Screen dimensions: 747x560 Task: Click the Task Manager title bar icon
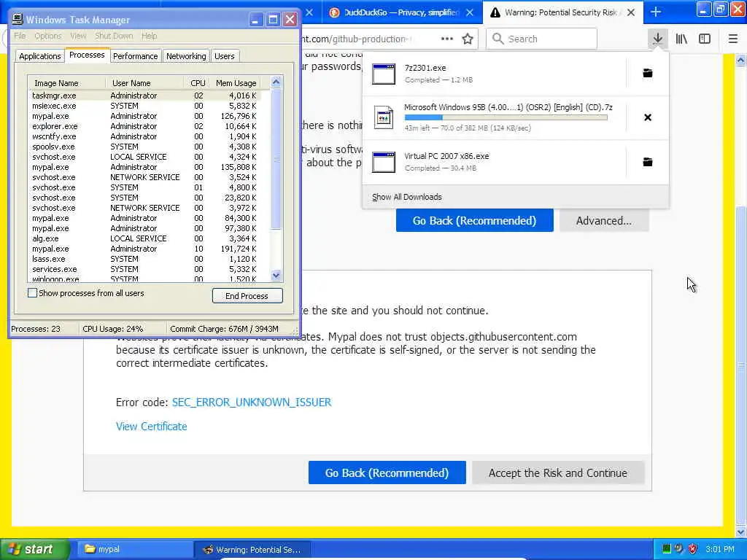coord(18,19)
